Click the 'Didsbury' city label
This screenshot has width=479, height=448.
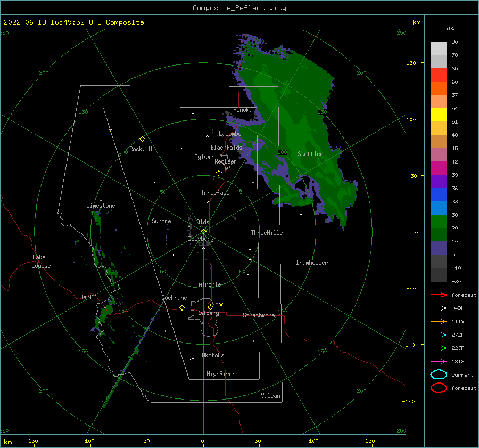point(201,239)
